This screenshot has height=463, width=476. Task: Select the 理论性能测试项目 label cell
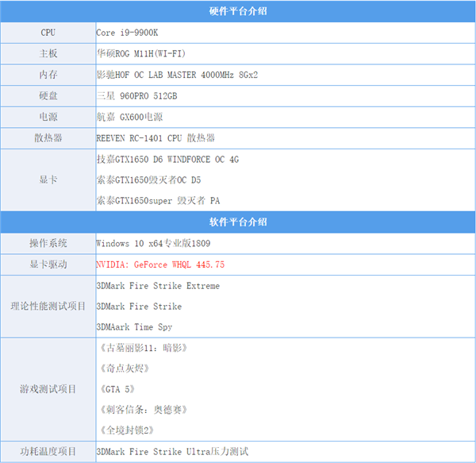(x=48, y=307)
